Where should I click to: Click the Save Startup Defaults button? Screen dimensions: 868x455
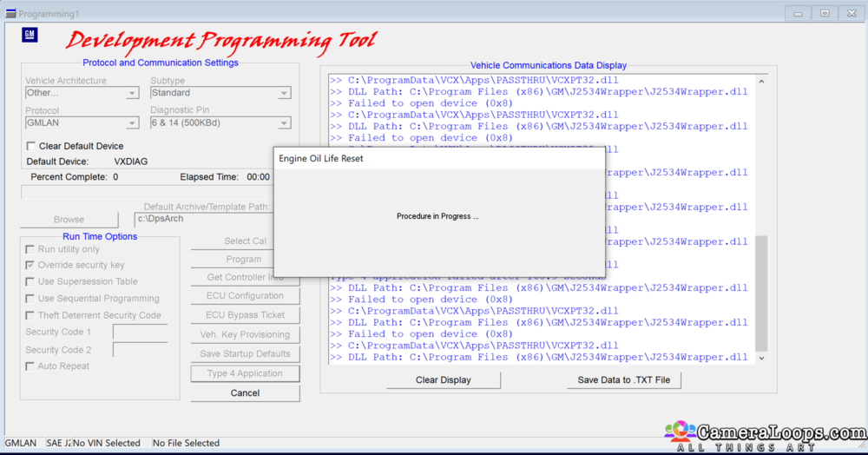click(x=246, y=354)
